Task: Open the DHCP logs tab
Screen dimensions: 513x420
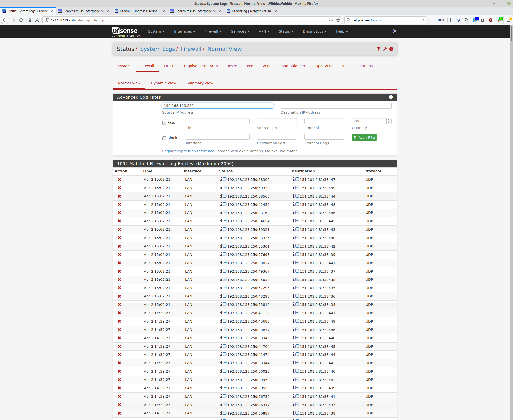Action: [x=169, y=66]
